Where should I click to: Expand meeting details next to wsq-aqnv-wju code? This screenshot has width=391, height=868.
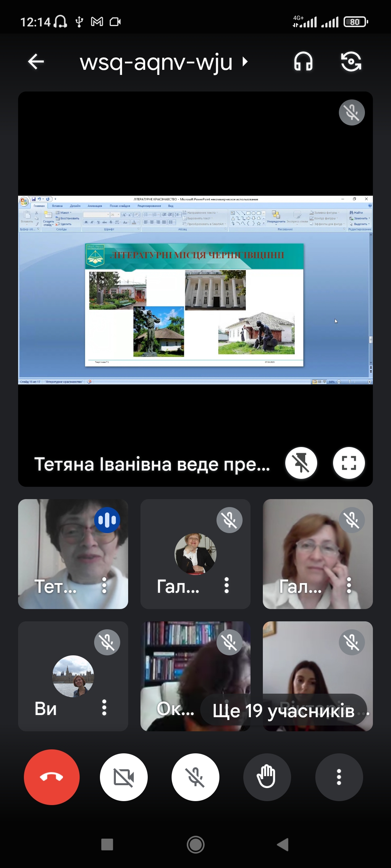[x=245, y=61]
